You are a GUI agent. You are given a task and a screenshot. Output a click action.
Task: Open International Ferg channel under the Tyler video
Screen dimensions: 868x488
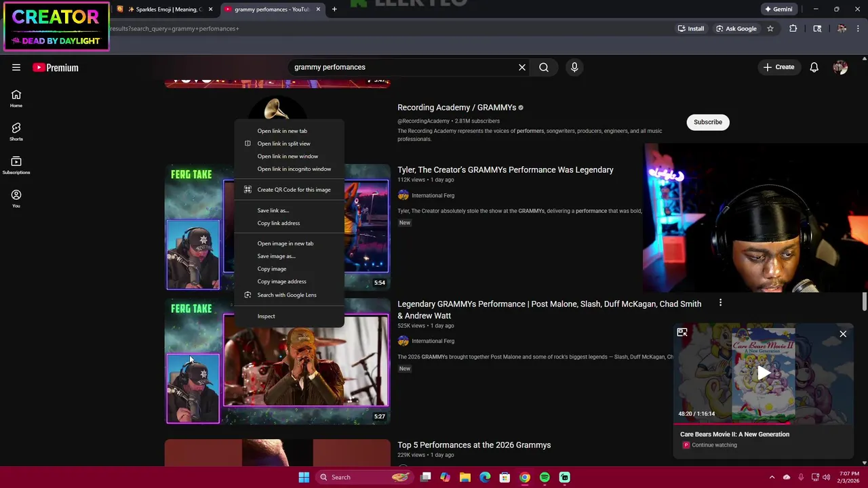coord(433,195)
